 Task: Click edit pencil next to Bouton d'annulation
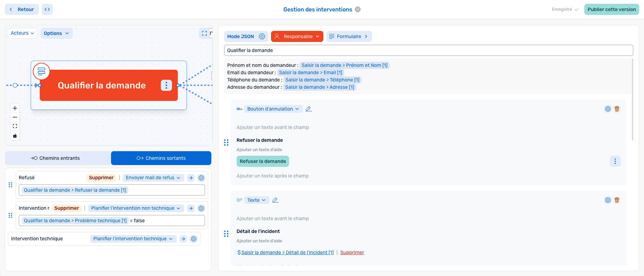(x=308, y=109)
